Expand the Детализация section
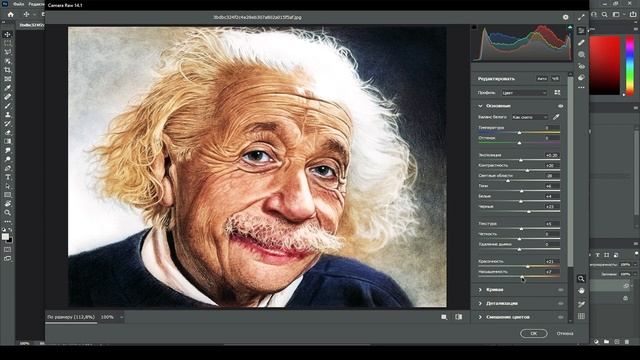This screenshot has width=640, height=360. point(480,304)
